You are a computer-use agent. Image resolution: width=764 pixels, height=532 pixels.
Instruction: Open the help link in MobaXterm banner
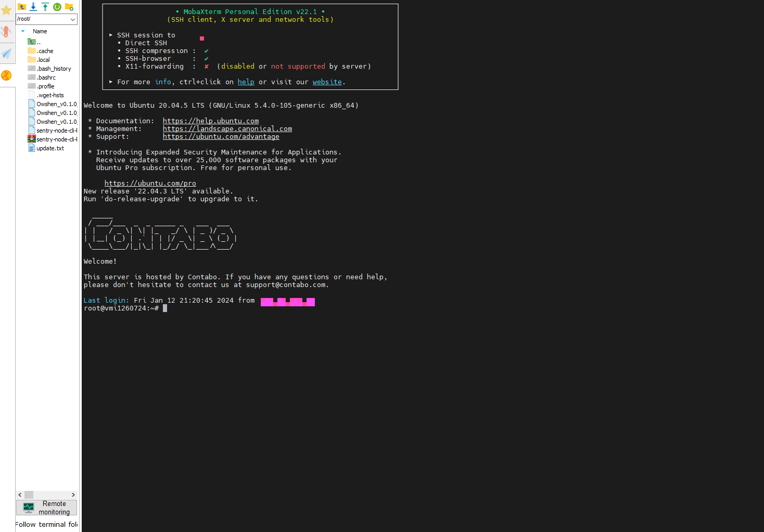tap(246, 82)
